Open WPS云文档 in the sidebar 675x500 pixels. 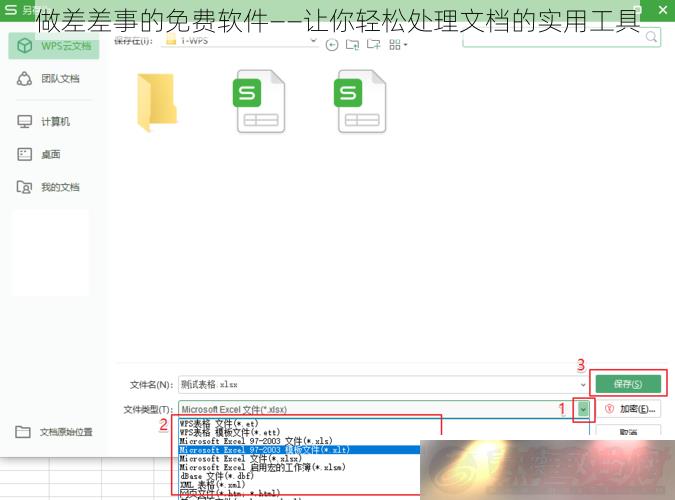point(54,45)
